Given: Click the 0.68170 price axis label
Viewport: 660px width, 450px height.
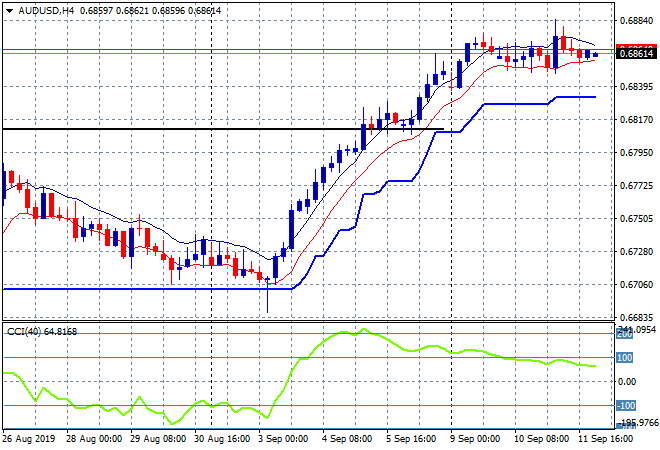Looking at the screenshot, I should (636, 120).
